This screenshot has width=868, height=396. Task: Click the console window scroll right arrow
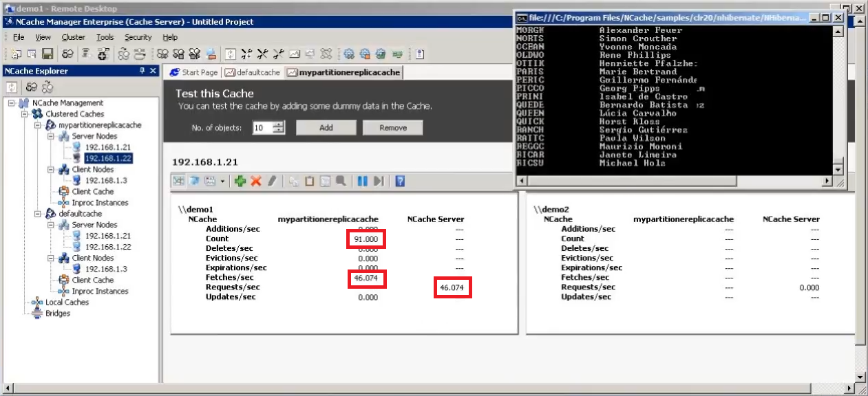[827, 180]
